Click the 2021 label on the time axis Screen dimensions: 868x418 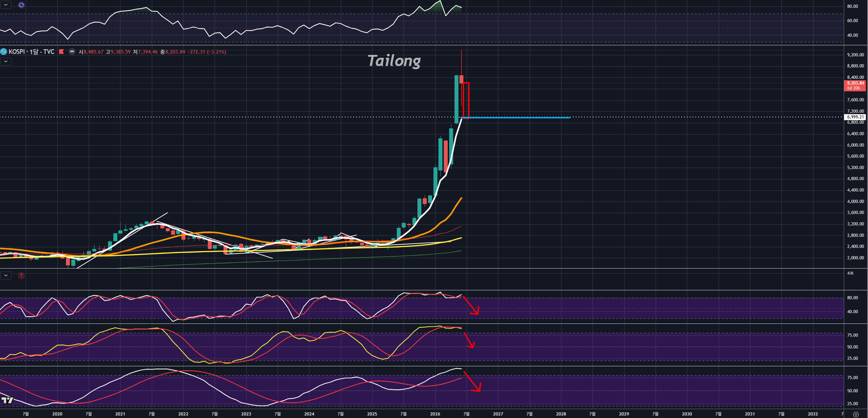coord(120,414)
